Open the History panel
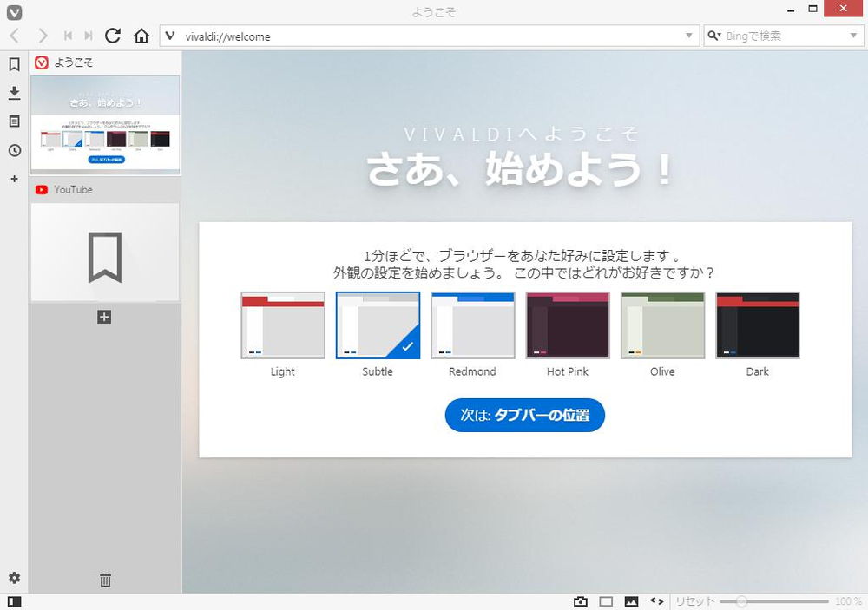Image resolution: width=868 pixels, height=610 pixels. point(14,150)
